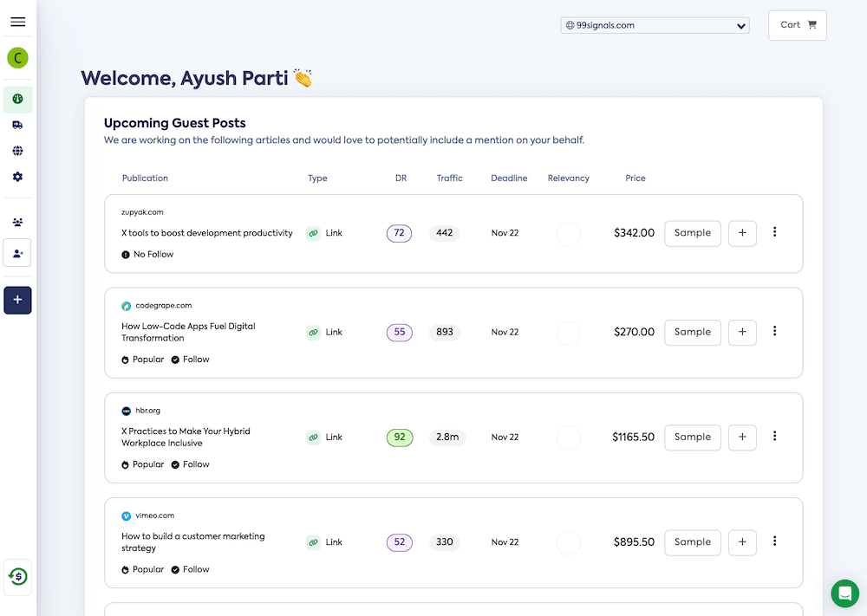Image resolution: width=867 pixels, height=616 pixels.
Task: Open the three-dot menu for hbr.org
Action: [774, 437]
